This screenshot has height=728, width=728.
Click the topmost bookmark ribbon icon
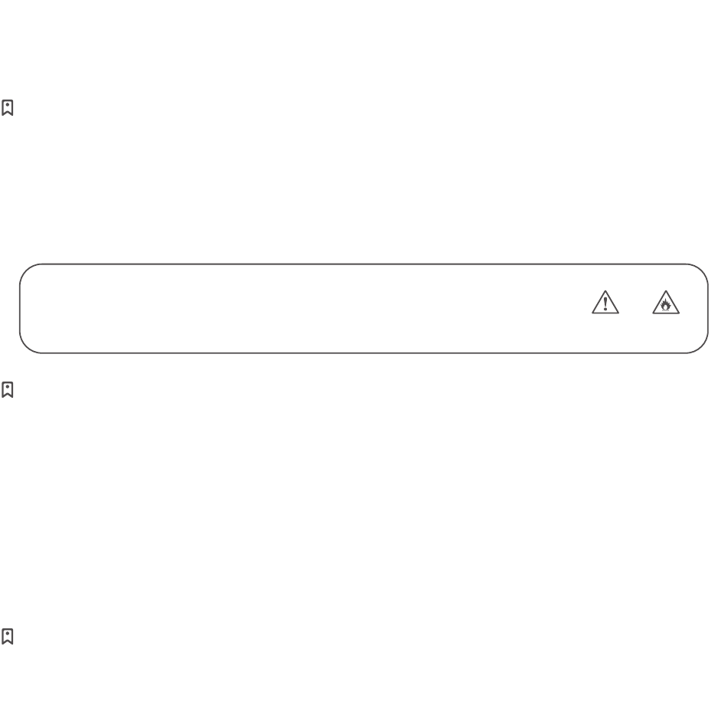pyautogui.click(x=8, y=108)
